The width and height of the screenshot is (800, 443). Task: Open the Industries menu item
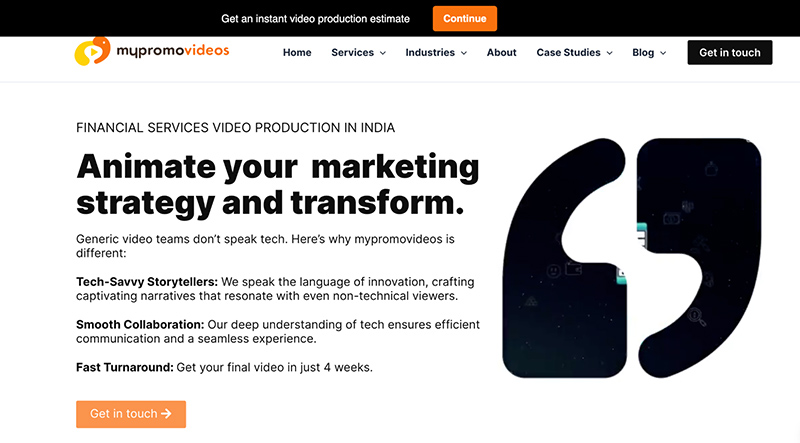430,52
